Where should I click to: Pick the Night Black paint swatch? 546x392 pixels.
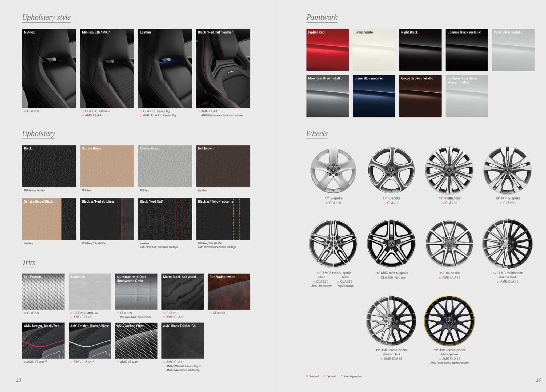click(x=420, y=50)
